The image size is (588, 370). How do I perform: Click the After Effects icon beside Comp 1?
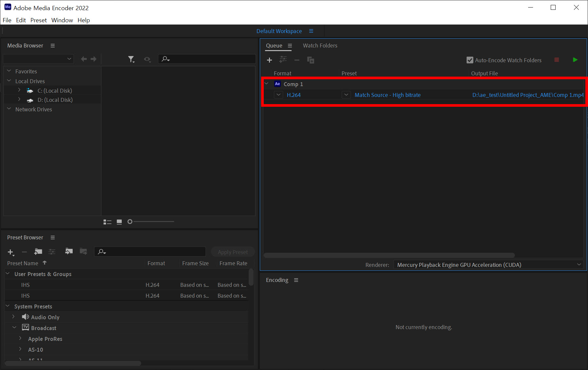pos(277,84)
